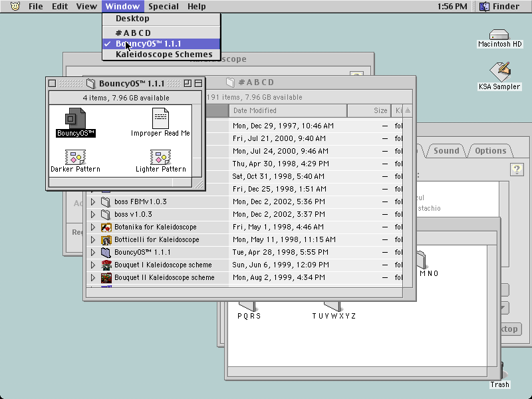Click the # A B C D window vertical scrollbar
Screen dimensions: 532x399
(408, 202)
